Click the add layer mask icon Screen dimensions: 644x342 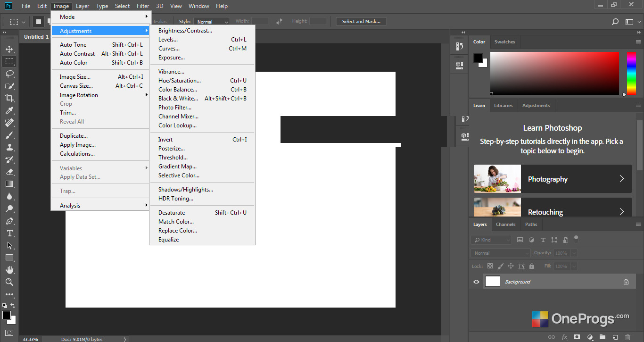pos(577,337)
